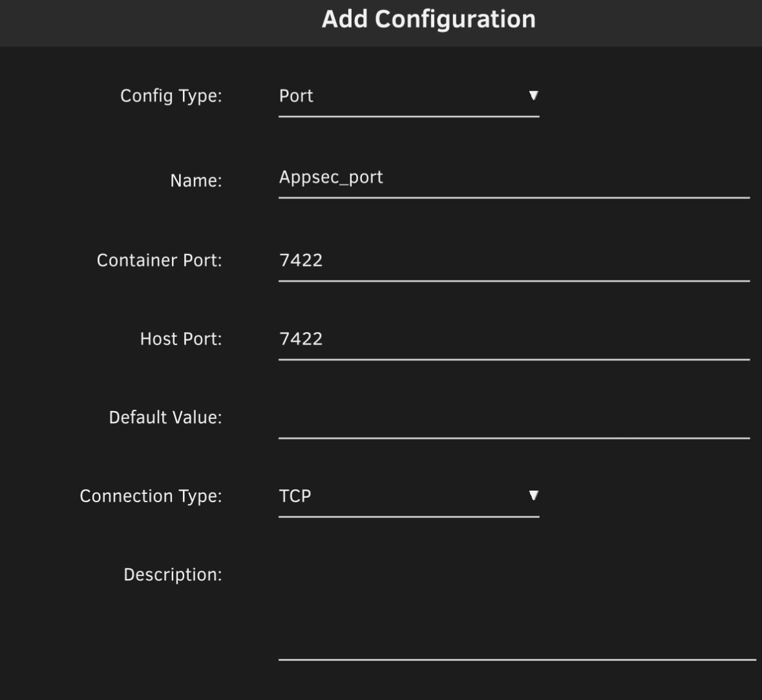Click the "Name:" label
The height and width of the screenshot is (700, 762).
(196, 181)
